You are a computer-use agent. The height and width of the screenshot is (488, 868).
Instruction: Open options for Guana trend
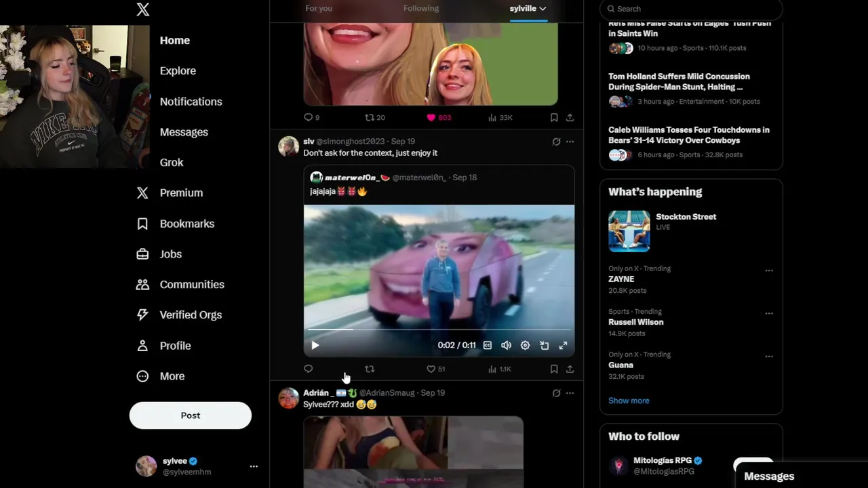769,357
